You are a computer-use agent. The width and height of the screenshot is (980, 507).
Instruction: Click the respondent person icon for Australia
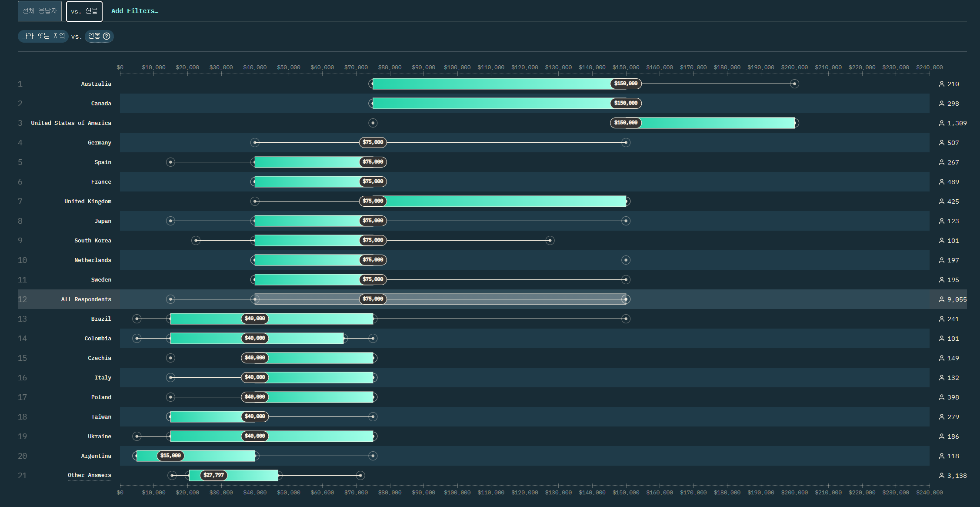tap(941, 84)
